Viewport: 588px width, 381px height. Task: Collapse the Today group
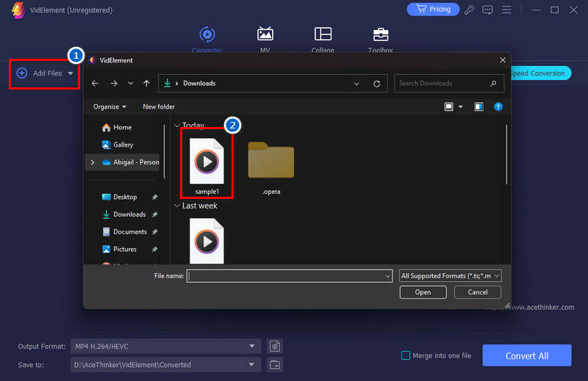coord(177,126)
